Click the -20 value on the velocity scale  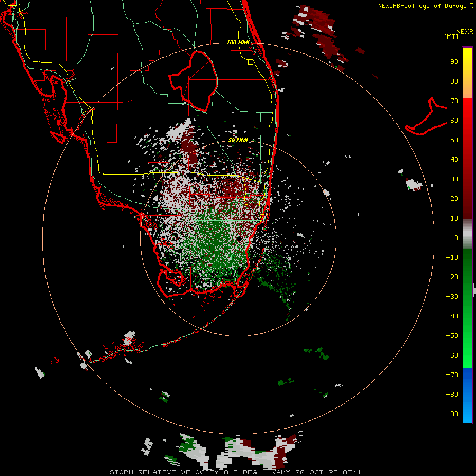452,277
